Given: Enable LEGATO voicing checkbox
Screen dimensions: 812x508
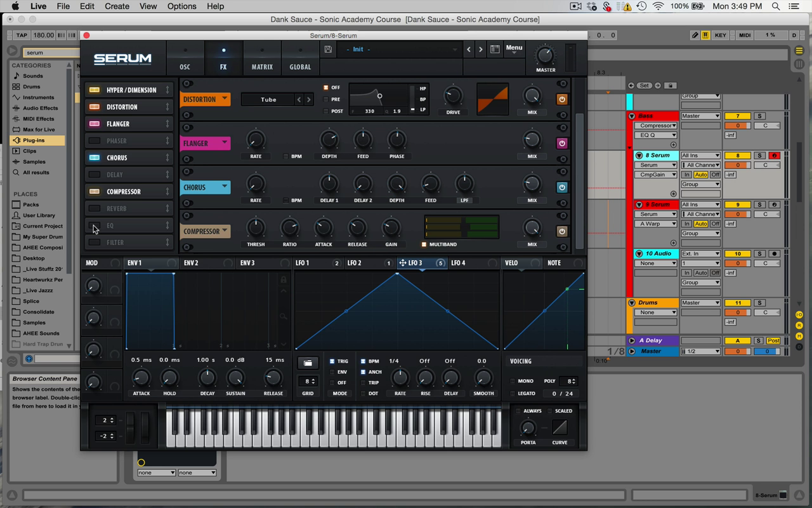Looking at the screenshot, I should 513,394.
